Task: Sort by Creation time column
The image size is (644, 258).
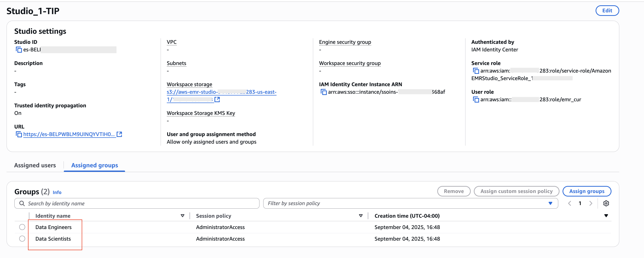Action: 606,216
